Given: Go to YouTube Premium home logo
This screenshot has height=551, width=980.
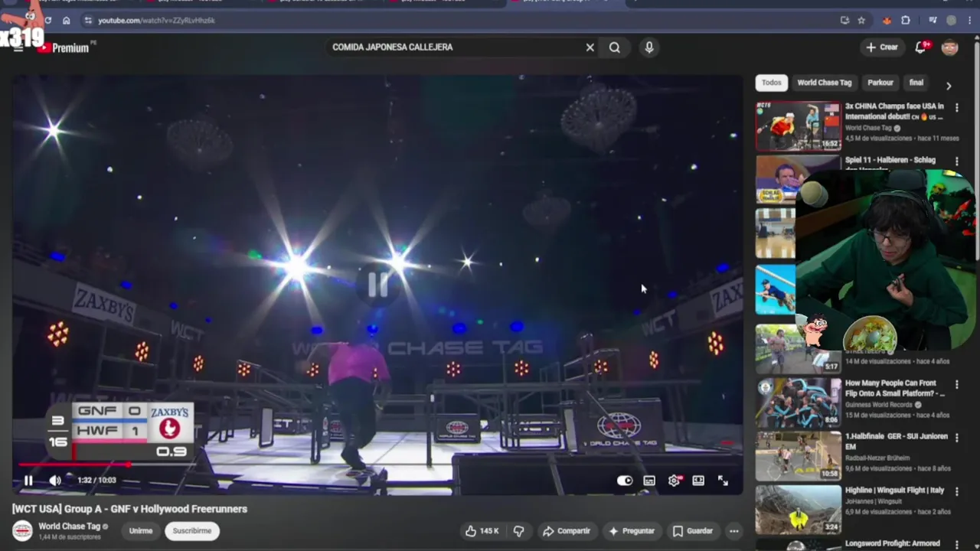Looking at the screenshot, I should tap(65, 47).
